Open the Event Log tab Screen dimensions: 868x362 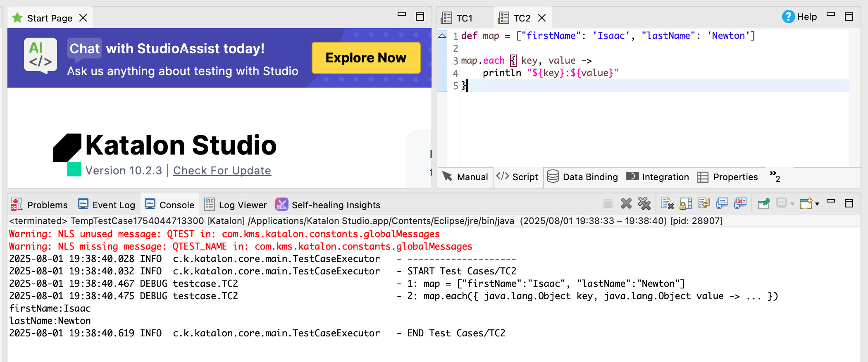tap(107, 205)
